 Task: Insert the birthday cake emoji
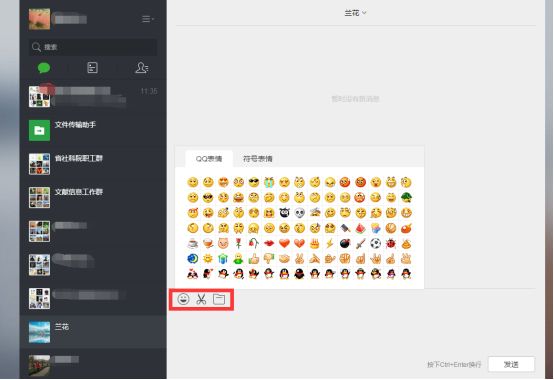(x=314, y=243)
